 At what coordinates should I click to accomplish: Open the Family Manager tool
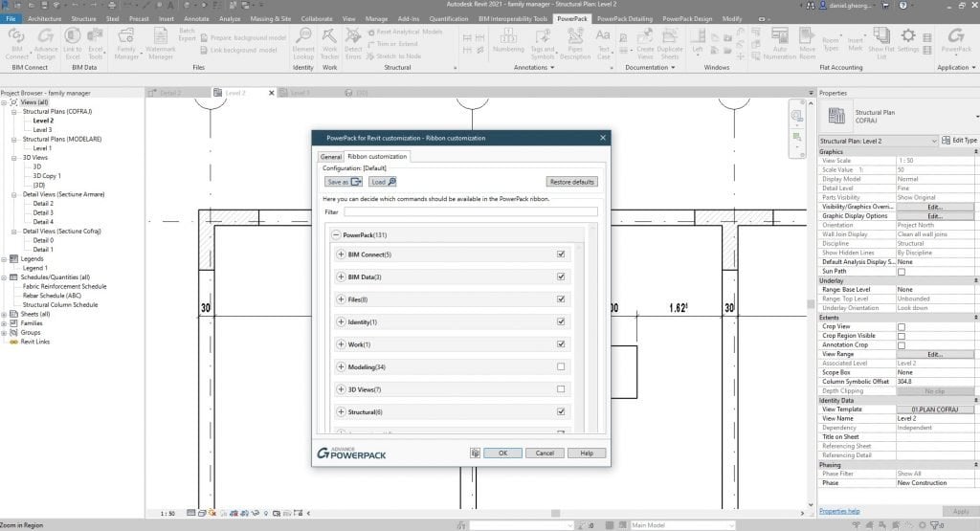click(126, 42)
